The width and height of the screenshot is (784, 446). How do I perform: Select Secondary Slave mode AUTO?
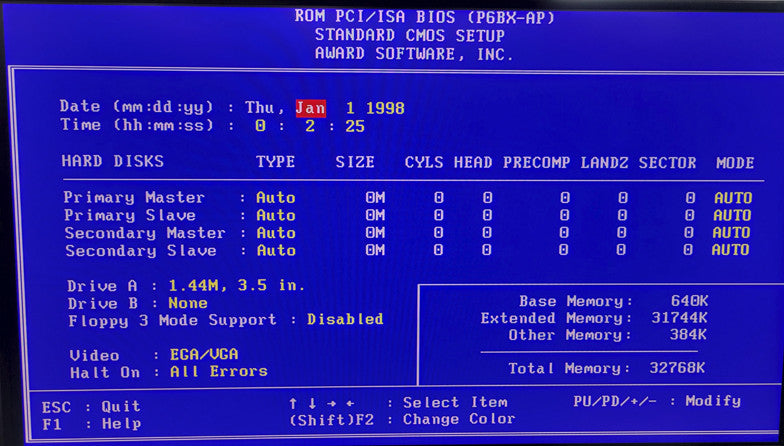730,250
